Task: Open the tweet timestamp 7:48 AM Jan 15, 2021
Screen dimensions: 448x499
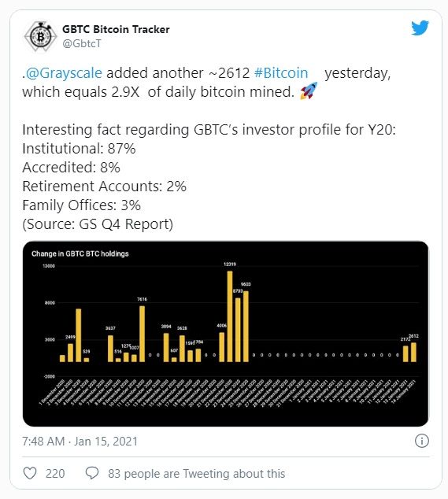Action: pos(80,442)
